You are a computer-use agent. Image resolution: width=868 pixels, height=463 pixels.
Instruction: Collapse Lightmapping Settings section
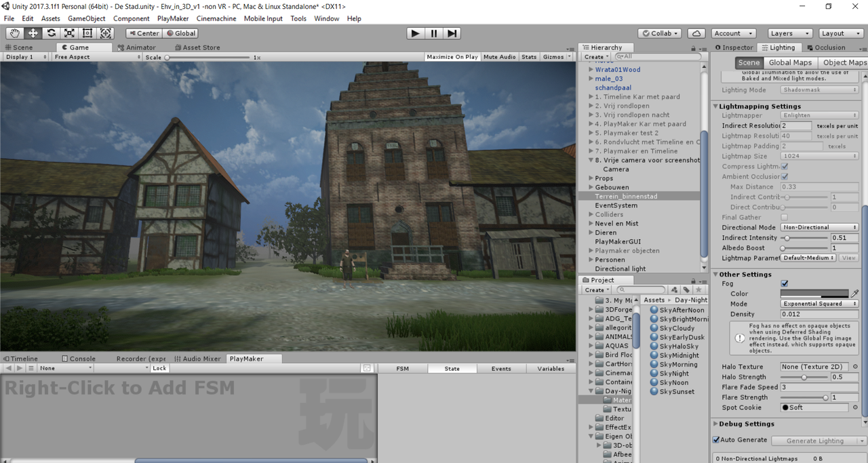tap(715, 106)
